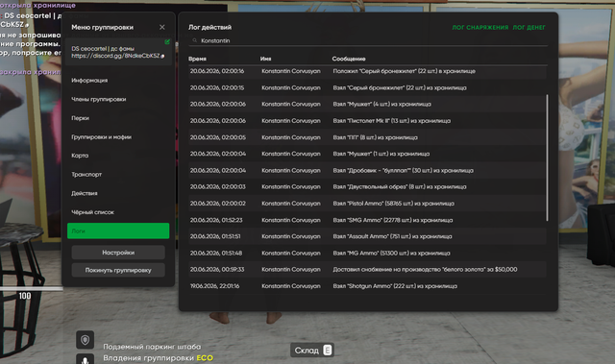615x364 pixels.
Task: Select log row Взял Pistol Ammo
Action: pos(367,204)
